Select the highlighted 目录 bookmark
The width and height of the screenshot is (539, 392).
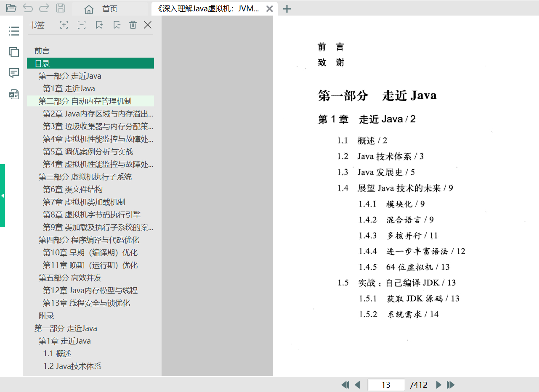90,64
